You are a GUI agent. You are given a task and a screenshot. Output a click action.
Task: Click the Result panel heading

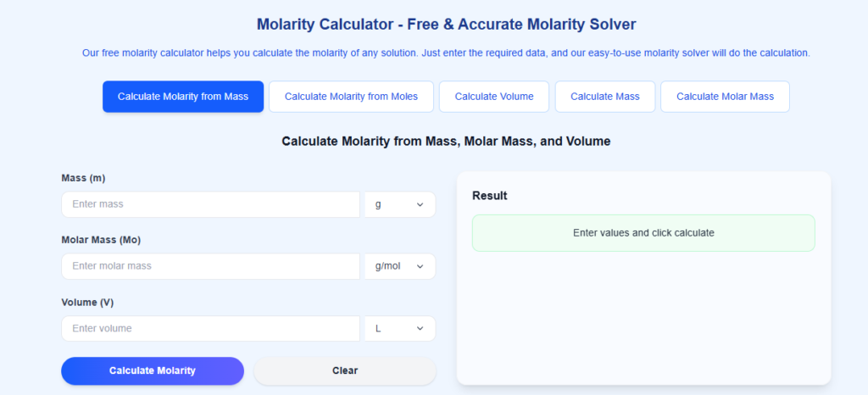point(490,196)
